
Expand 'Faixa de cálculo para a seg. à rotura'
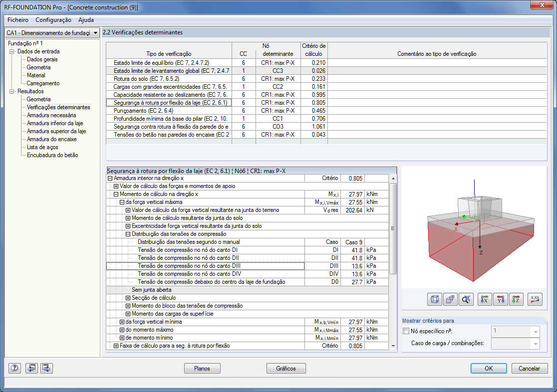[116, 346]
